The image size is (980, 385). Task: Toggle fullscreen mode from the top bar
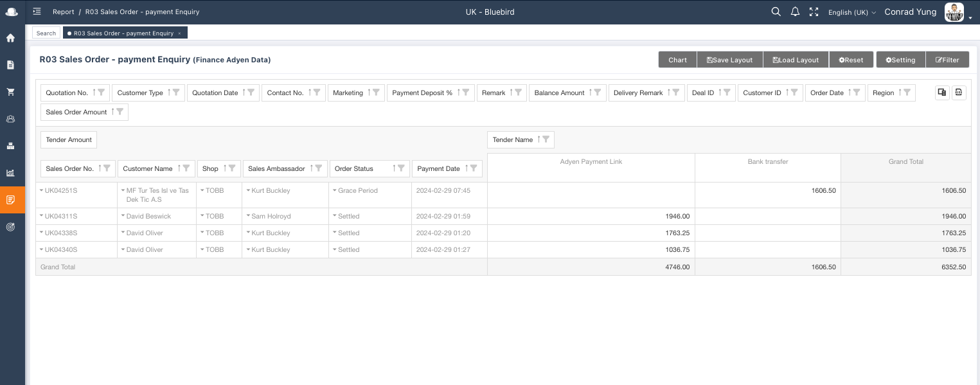814,12
